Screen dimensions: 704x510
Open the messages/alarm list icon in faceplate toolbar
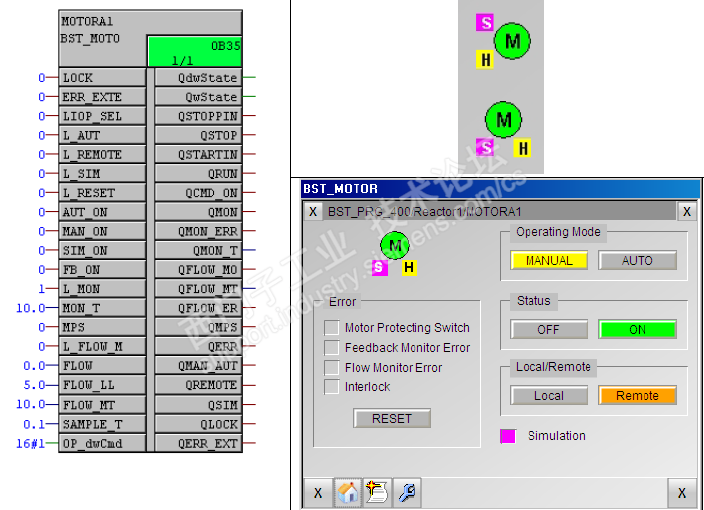[x=377, y=492]
